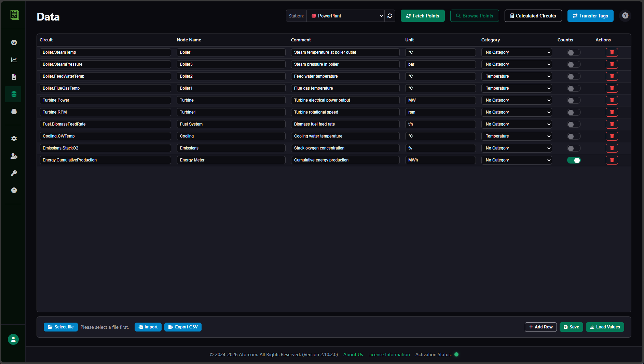Image resolution: width=644 pixels, height=364 pixels.
Task: Click the Export CSV button
Action: (183, 327)
